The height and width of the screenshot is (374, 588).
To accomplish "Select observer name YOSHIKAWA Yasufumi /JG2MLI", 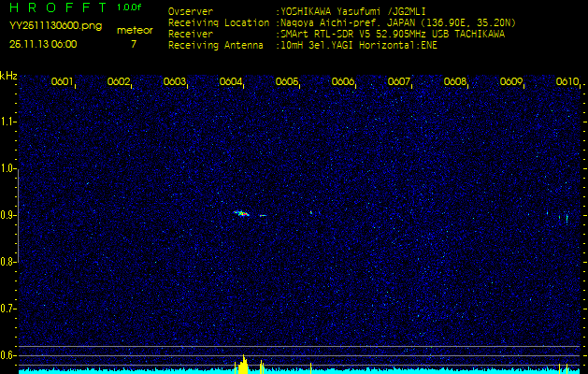I will [352, 12].
